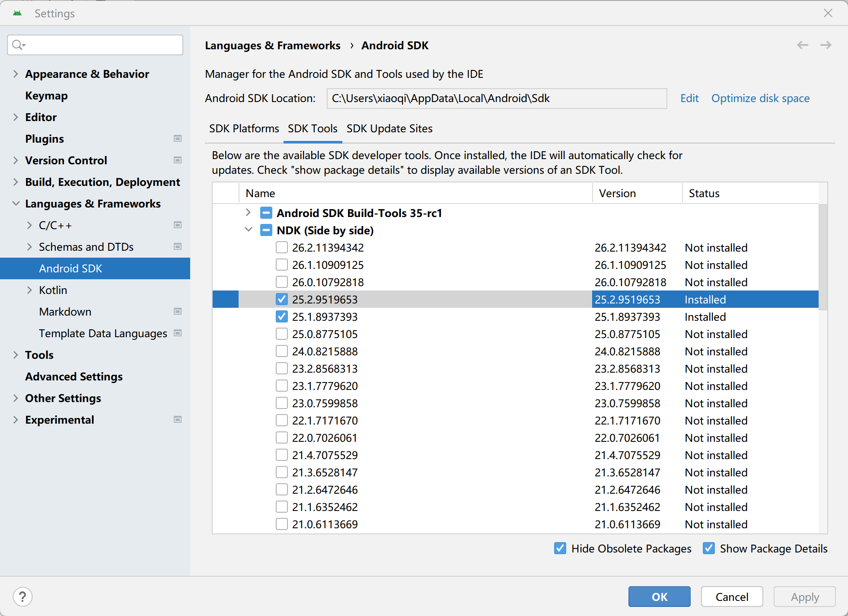Image resolution: width=848 pixels, height=616 pixels.
Task: Select the 22.1.7171670 NDK row
Action: (x=515, y=420)
